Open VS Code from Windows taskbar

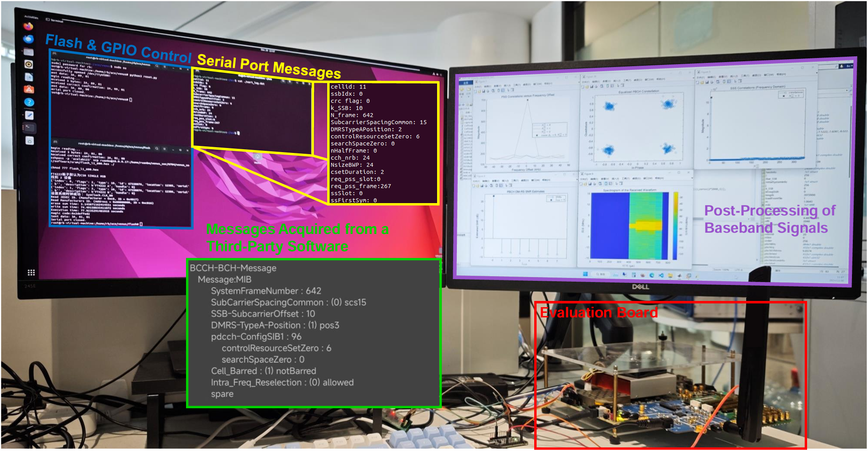coord(661,275)
